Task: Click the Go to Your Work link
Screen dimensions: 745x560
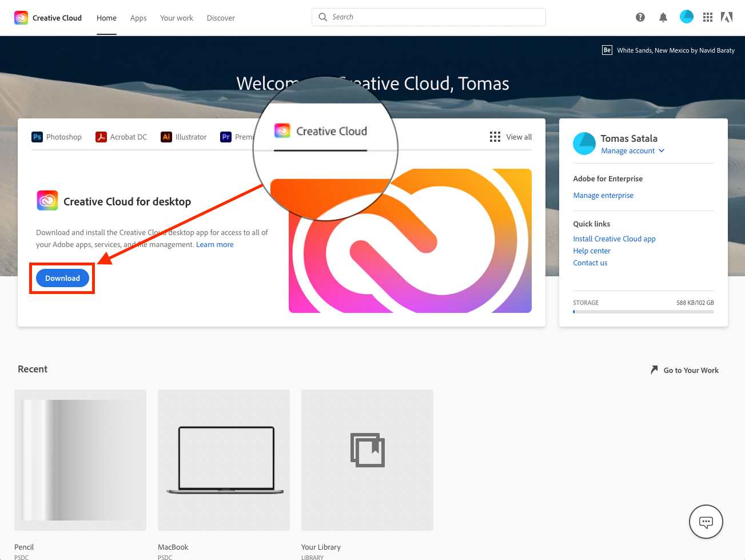Action: (691, 370)
